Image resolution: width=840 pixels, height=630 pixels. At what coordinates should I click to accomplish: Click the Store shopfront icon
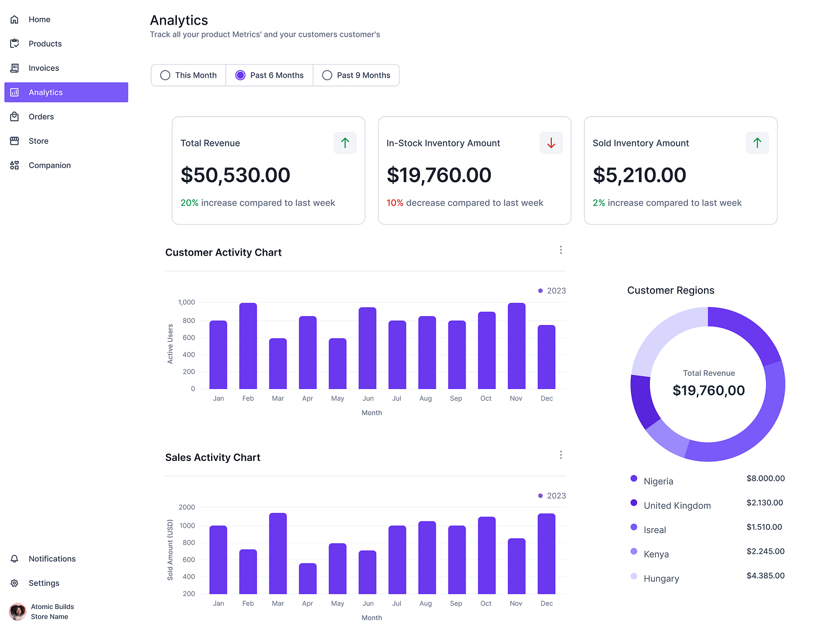pyautogui.click(x=15, y=141)
